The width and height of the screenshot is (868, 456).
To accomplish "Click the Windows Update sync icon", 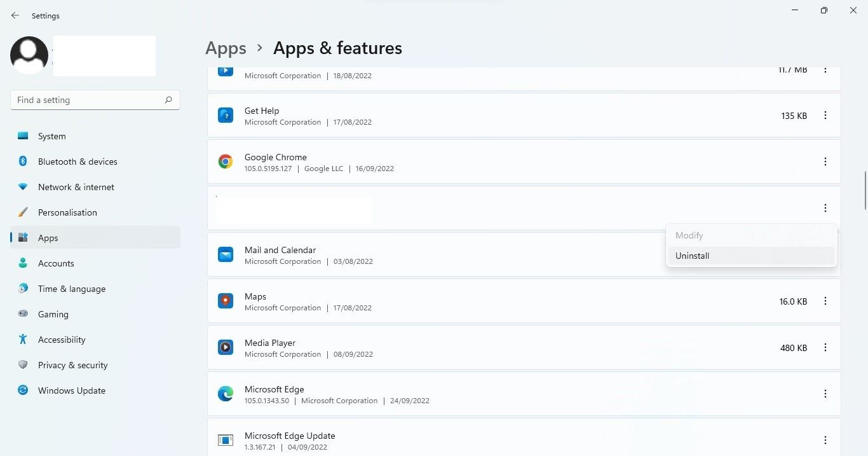I will point(23,390).
